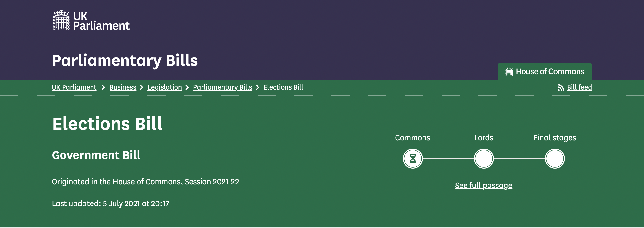Click the Commons stage label

tap(412, 138)
